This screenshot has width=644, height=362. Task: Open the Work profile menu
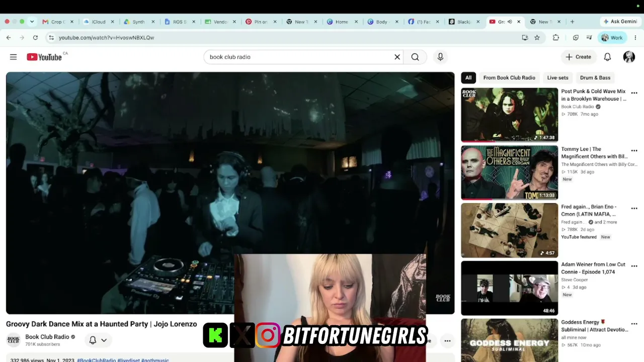(x=612, y=38)
